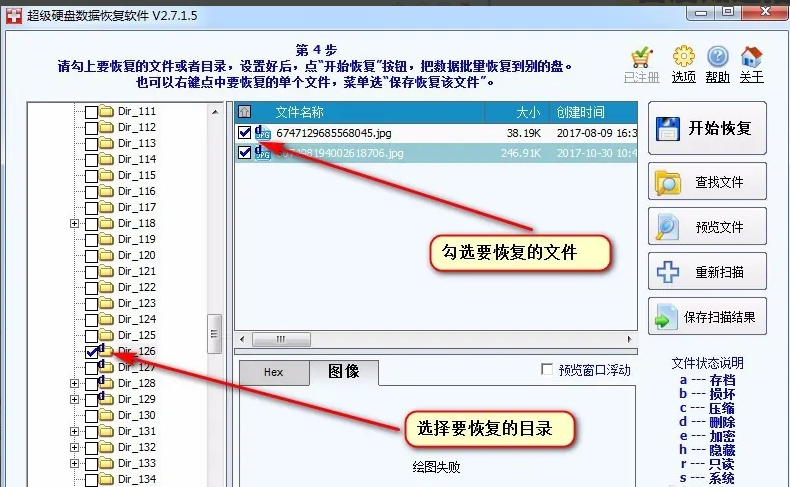Image resolution: width=790 pixels, height=487 pixels.
Task: Click the About house icon
Action: [751, 56]
